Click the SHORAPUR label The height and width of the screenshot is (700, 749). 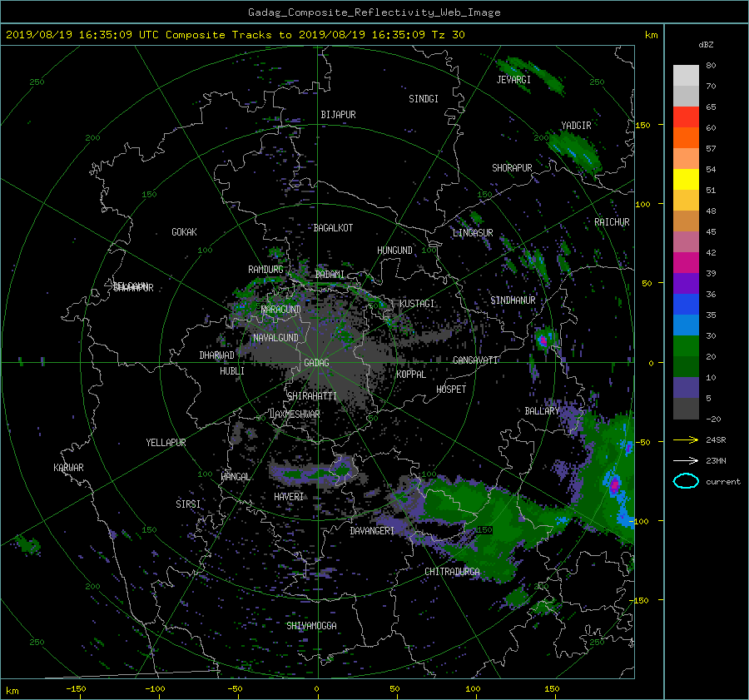[x=512, y=168]
